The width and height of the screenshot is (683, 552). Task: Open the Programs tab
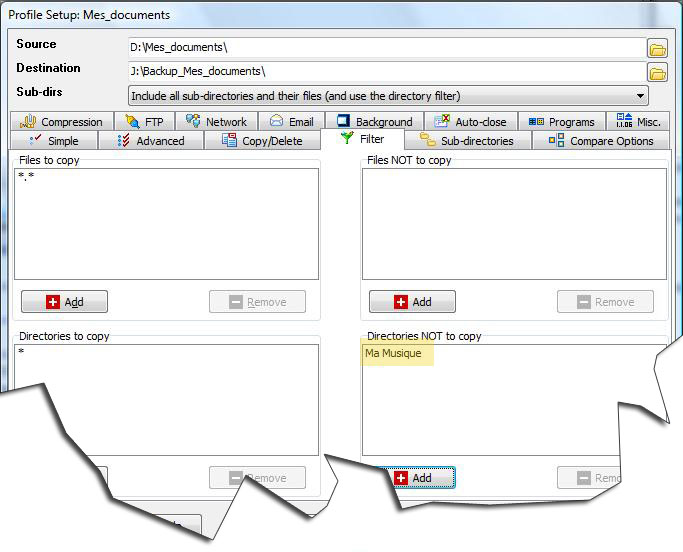click(561, 122)
